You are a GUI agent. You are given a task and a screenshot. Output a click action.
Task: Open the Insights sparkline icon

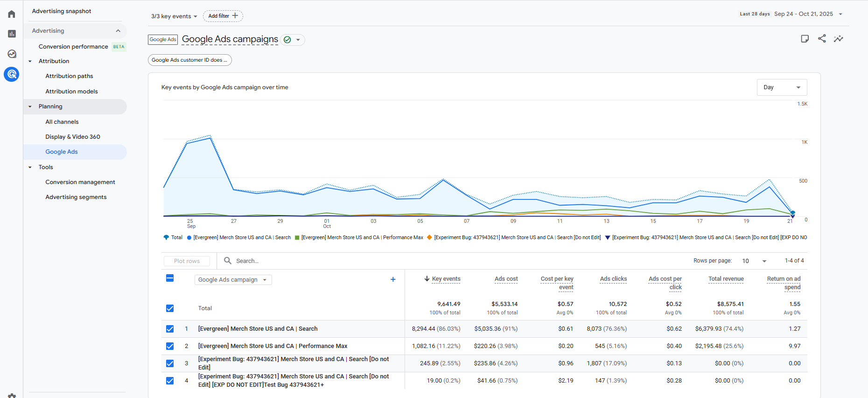[839, 39]
